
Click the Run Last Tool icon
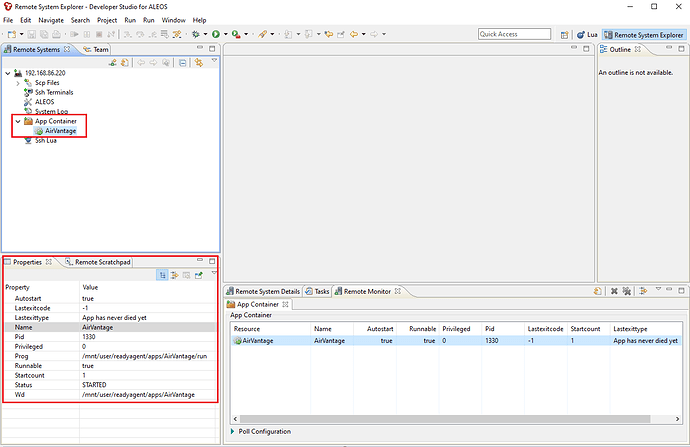click(x=236, y=34)
